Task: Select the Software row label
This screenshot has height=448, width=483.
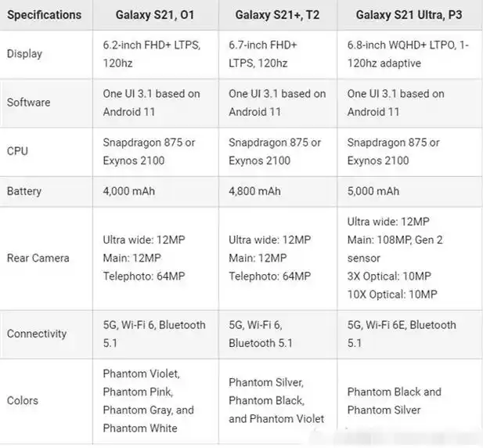Action: pyautogui.click(x=28, y=103)
